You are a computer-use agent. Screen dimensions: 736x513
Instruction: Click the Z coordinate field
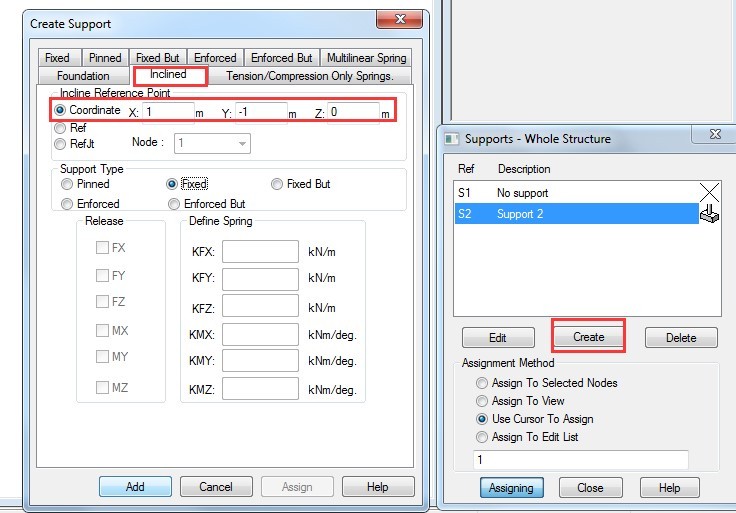coord(353,113)
